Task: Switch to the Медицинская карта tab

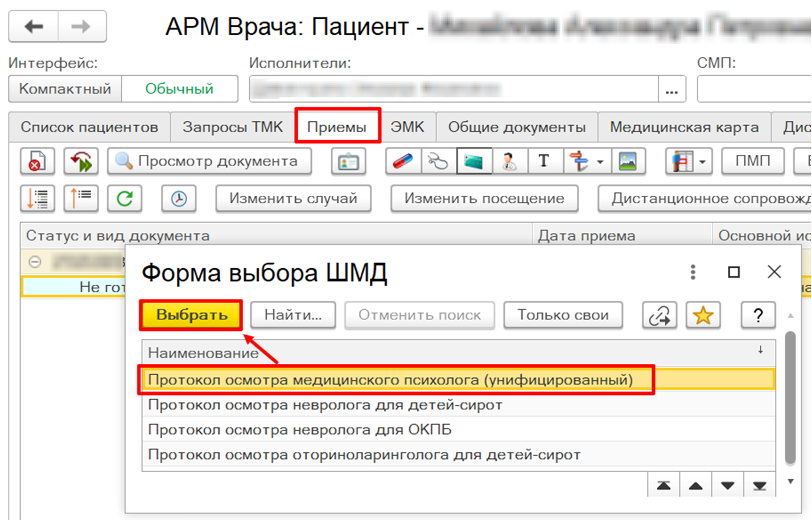Action: (684, 127)
